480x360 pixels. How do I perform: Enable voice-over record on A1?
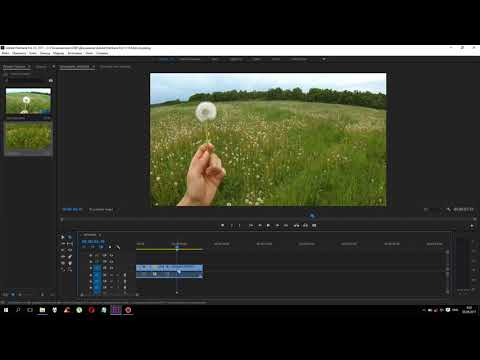tap(125, 275)
